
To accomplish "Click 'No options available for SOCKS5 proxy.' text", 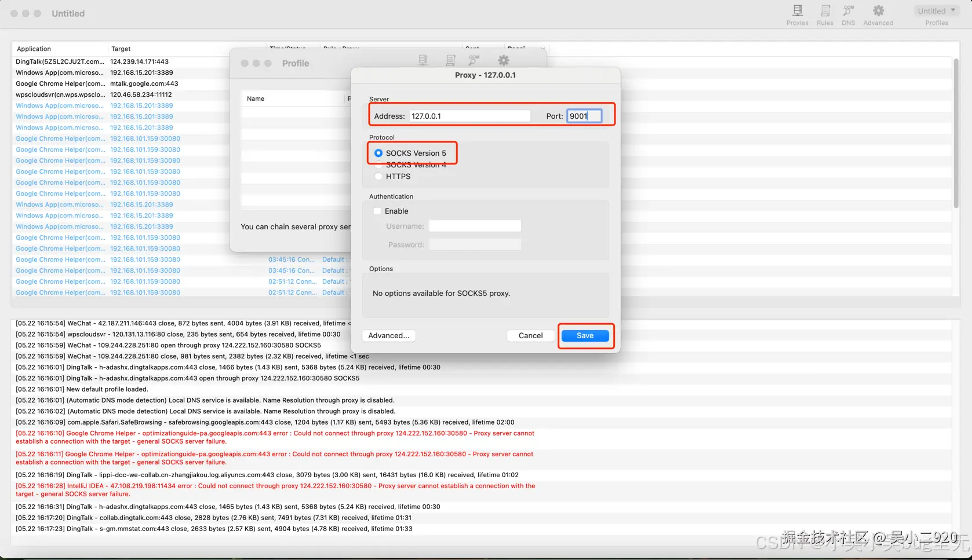I will click(441, 293).
